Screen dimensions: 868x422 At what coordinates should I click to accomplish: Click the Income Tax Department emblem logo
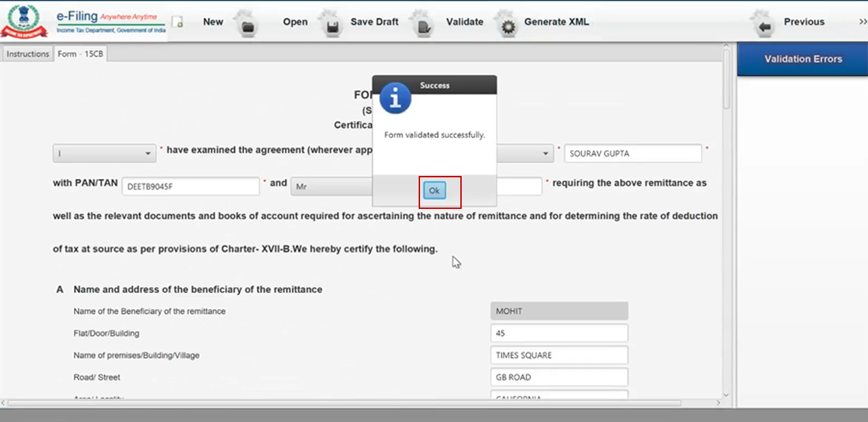point(24,21)
